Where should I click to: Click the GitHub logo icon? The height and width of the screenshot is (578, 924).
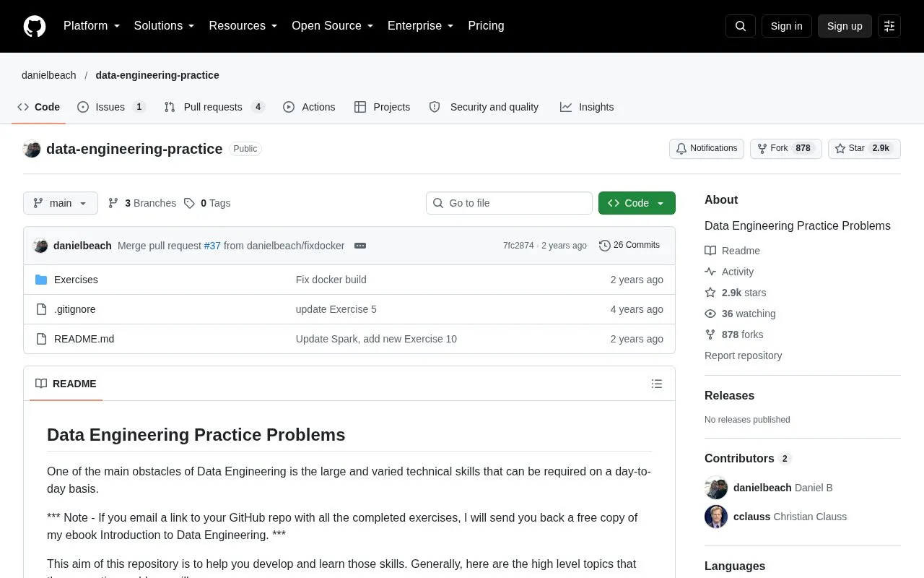tap(35, 26)
